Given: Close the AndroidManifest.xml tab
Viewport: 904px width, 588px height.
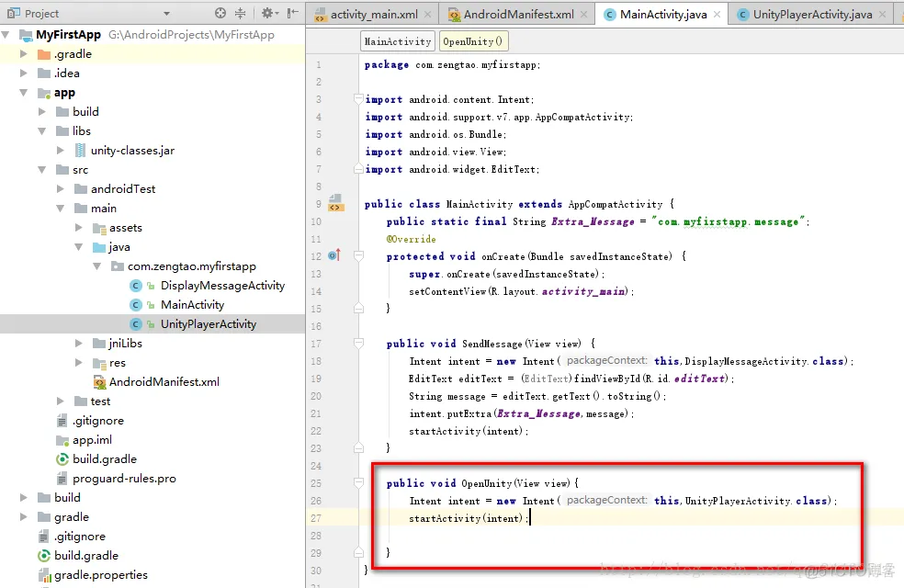Looking at the screenshot, I should click(x=584, y=15).
